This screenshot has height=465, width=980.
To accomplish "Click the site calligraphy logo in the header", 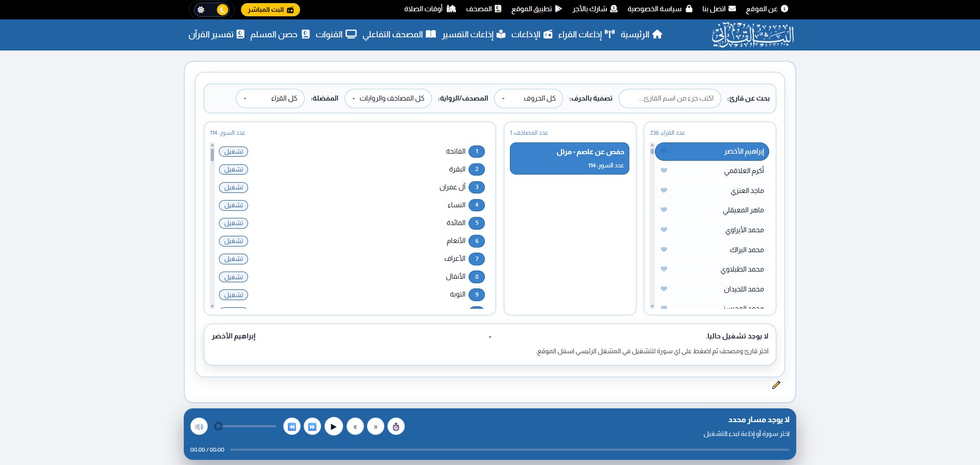I will point(753,35).
